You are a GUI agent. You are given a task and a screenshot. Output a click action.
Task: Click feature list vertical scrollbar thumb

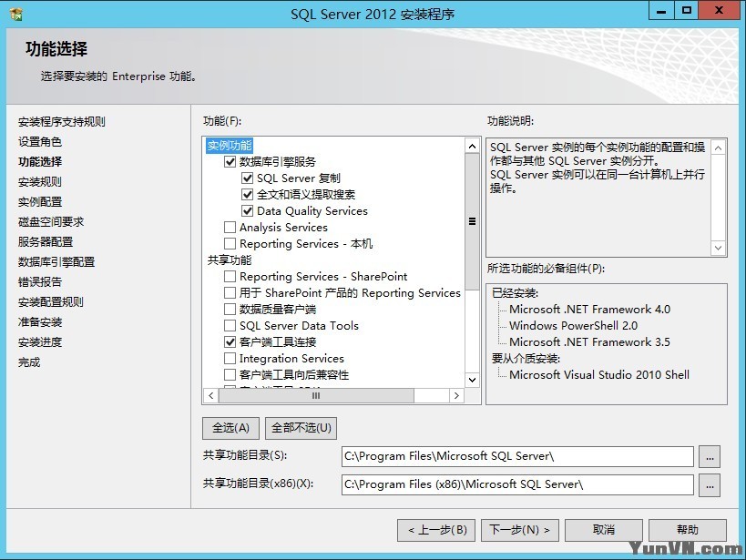pyautogui.click(x=472, y=221)
